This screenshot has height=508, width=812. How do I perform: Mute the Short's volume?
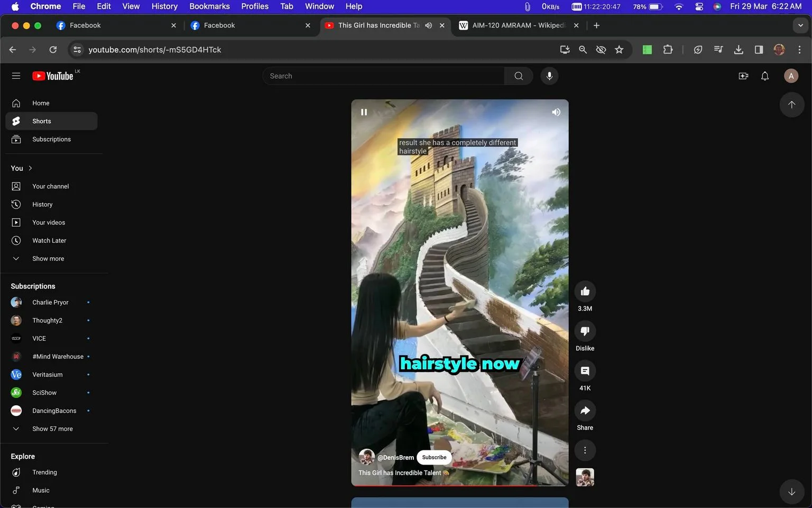pos(556,112)
